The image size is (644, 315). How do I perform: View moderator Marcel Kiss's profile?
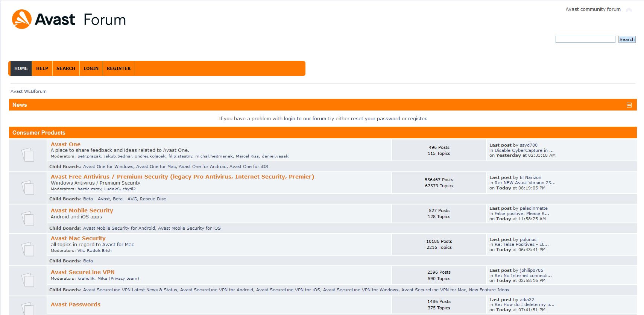click(248, 156)
